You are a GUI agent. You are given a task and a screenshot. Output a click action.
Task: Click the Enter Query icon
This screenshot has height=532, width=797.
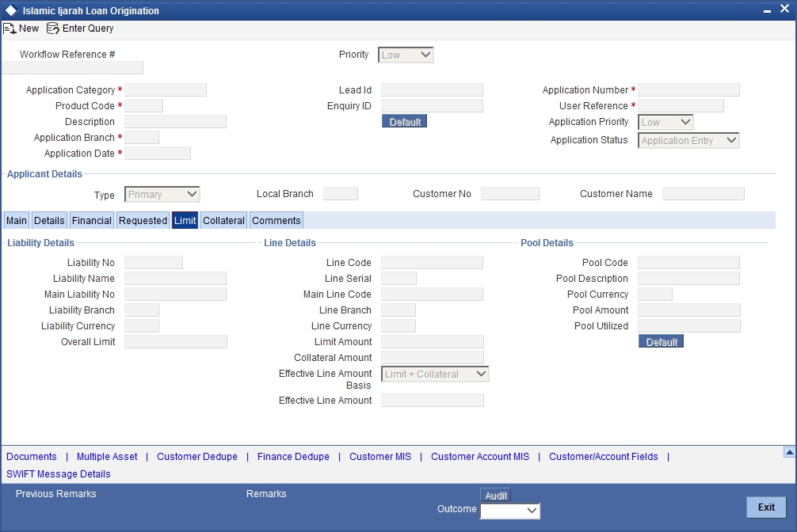53,28
